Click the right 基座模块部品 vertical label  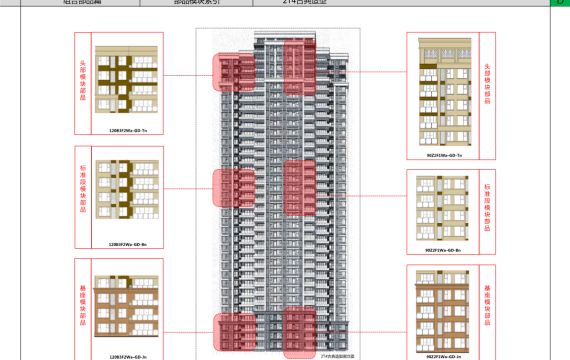click(487, 305)
